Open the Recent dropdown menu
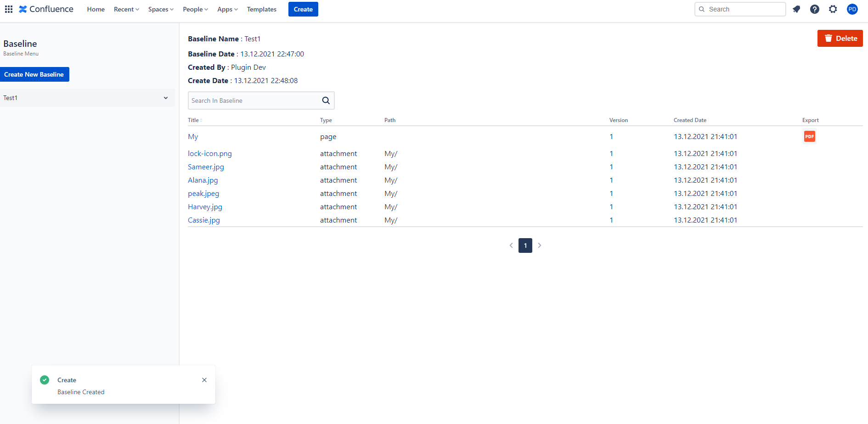The height and width of the screenshot is (424, 868). tap(126, 9)
